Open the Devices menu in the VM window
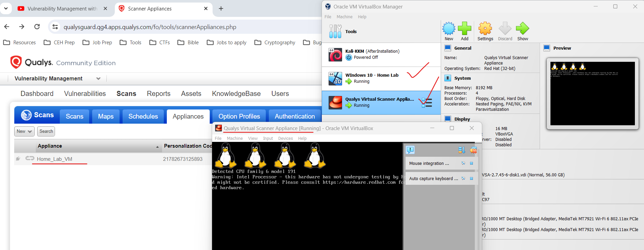 285,139
